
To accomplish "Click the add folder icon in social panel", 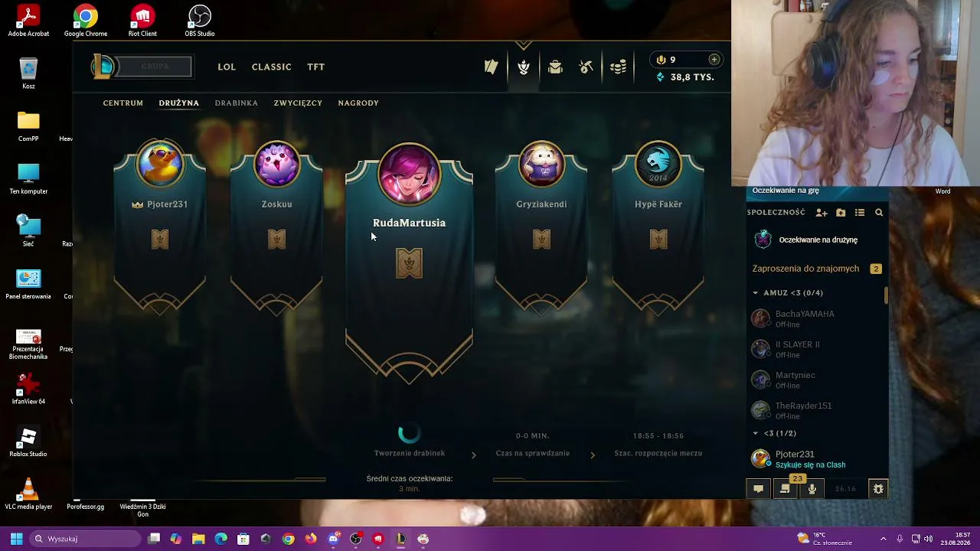I will 841,213.
